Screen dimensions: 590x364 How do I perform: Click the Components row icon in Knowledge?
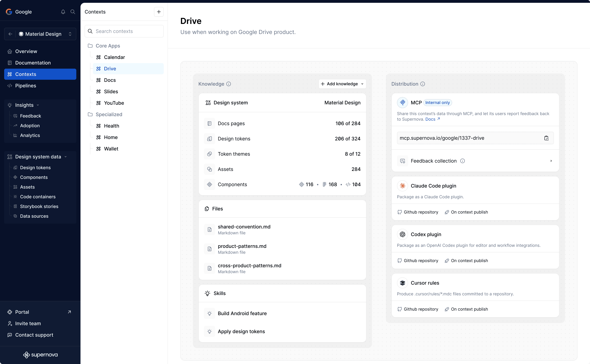click(x=210, y=184)
